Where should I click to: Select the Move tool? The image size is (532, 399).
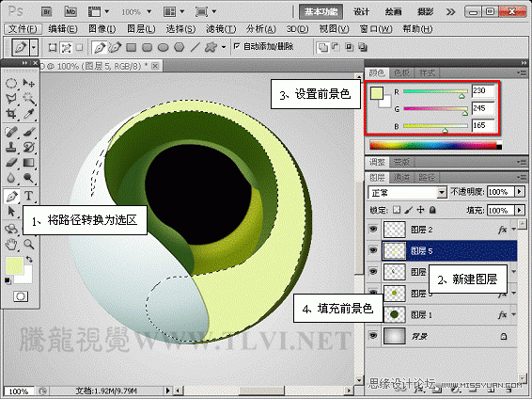28,83
